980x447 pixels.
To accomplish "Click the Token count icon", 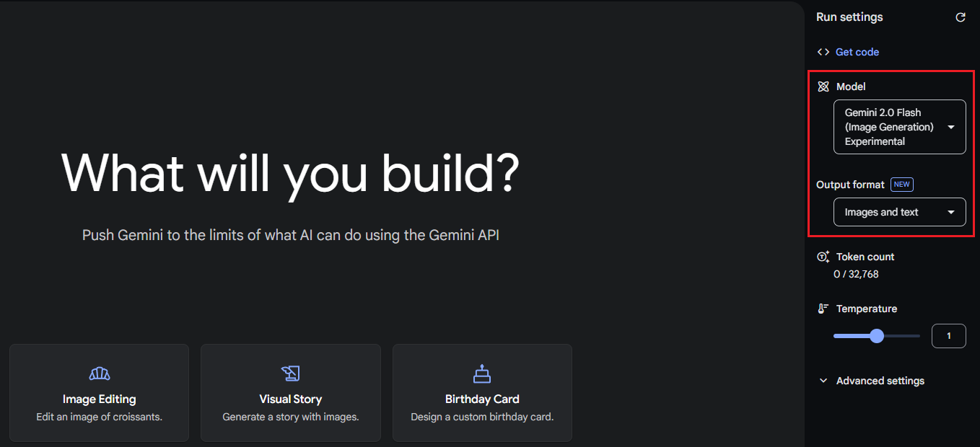I will (823, 257).
